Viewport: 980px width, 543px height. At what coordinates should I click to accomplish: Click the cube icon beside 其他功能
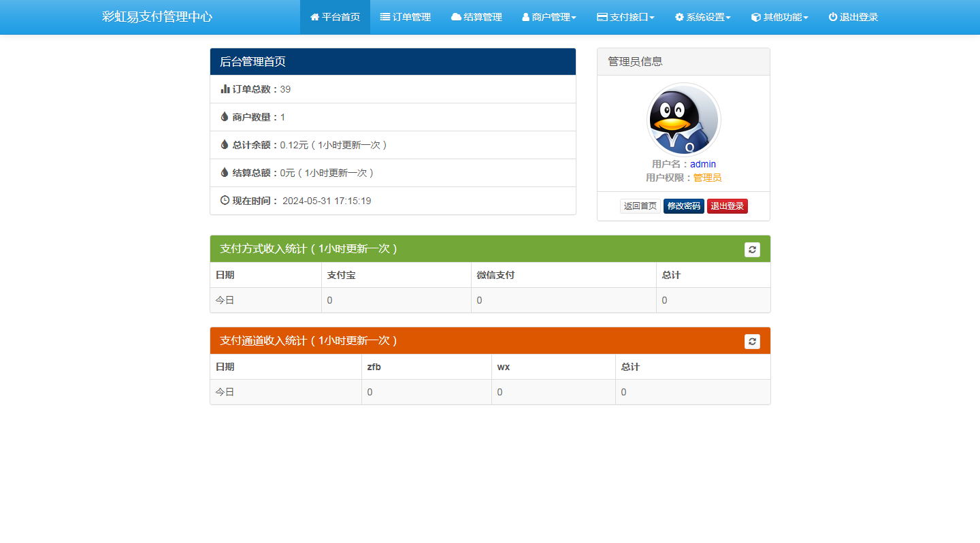[756, 17]
